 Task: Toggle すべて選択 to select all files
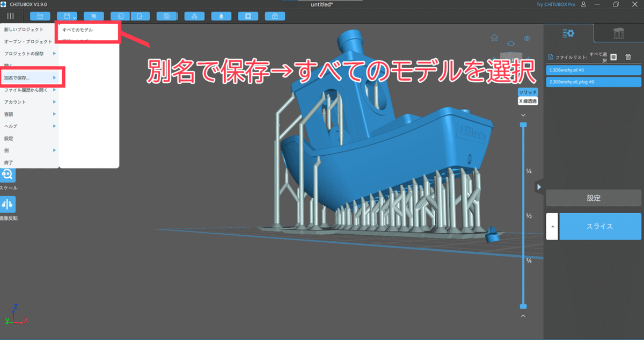pyautogui.click(x=613, y=57)
